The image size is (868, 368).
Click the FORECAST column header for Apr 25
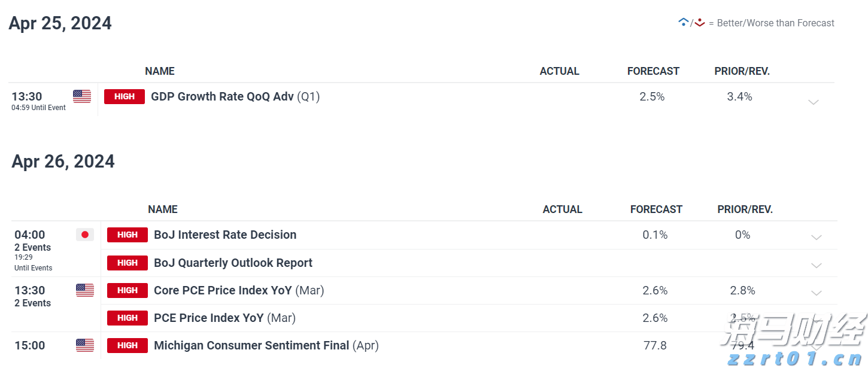653,71
